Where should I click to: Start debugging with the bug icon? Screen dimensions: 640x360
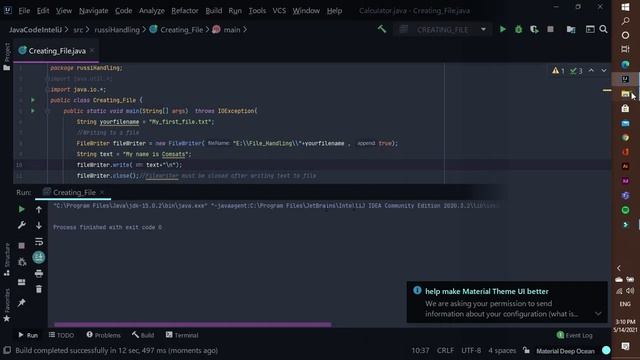click(518, 29)
